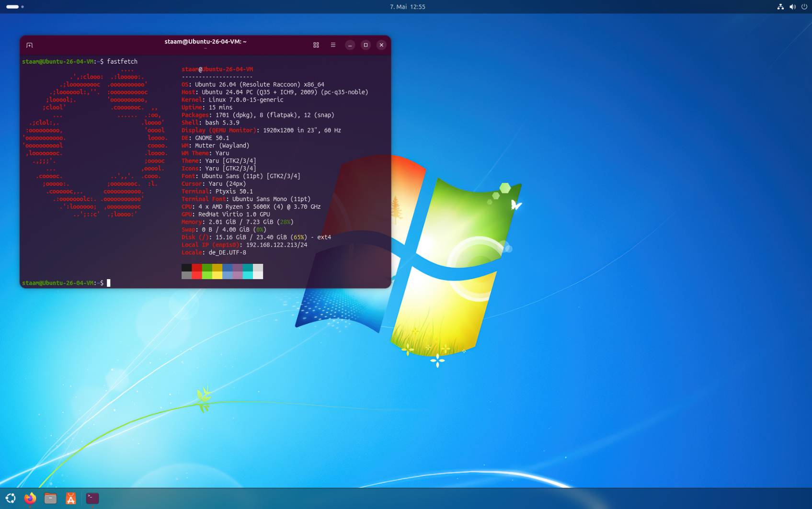Click the OS line reading Ubuntu 26.04 (Resolute Raccoon)
Viewport: 812px width, 509px height.
click(x=253, y=85)
